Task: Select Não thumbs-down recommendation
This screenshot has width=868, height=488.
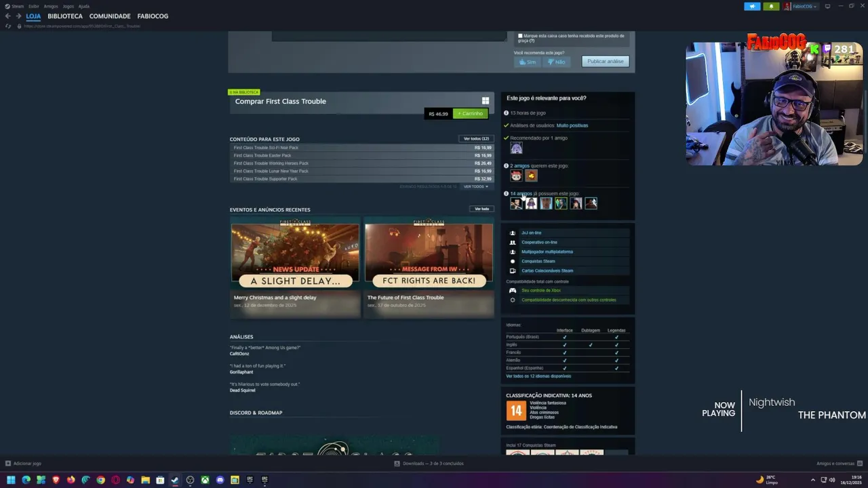Action: point(556,62)
